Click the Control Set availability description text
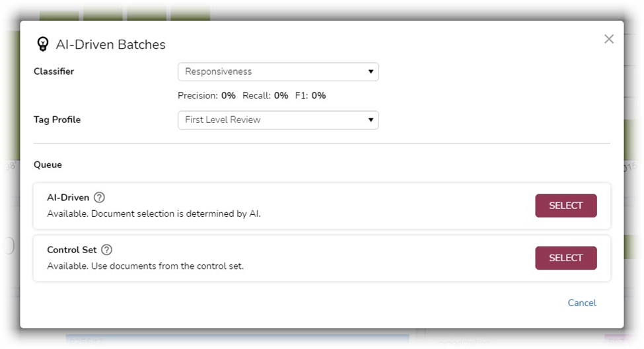Screen dimensions: 644x349 click(x=145, y=266)
